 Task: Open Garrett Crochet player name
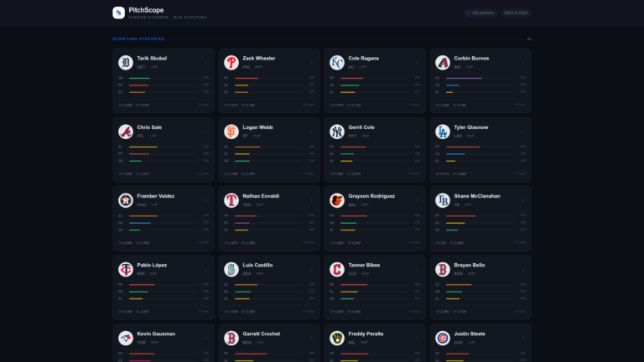262,334
